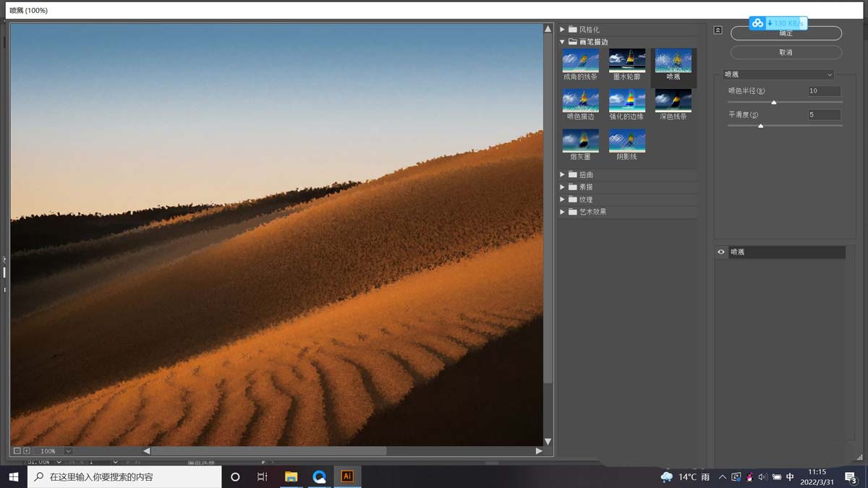Collapse the 画笔描边 filter folder

[x=563, y=42]
